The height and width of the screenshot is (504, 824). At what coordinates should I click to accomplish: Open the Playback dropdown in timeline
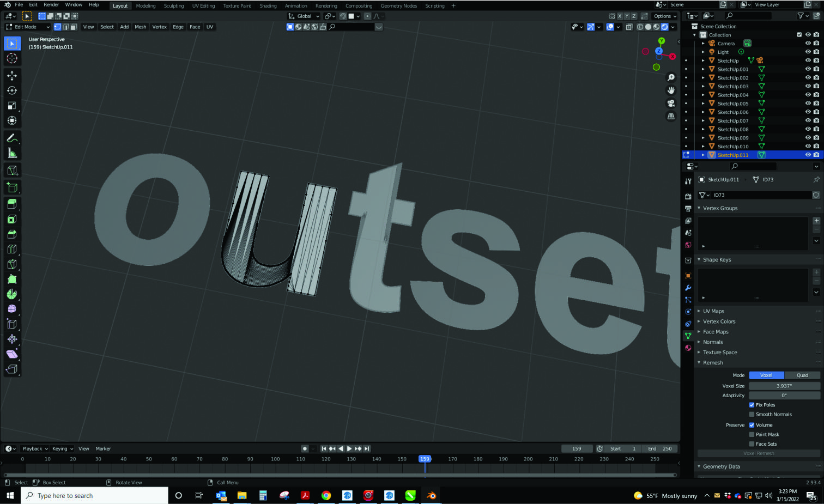35,449
